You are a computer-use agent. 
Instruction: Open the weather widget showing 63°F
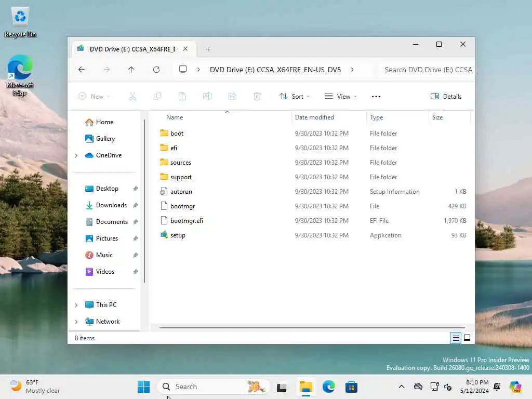coord(35,387)
